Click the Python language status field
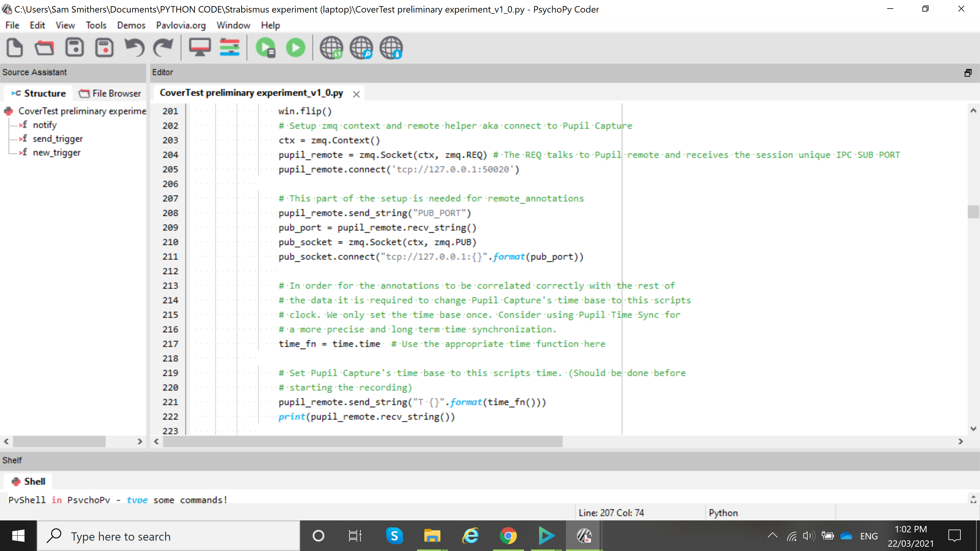Viewport: 980px width, 551px height. tap(770, 513)
